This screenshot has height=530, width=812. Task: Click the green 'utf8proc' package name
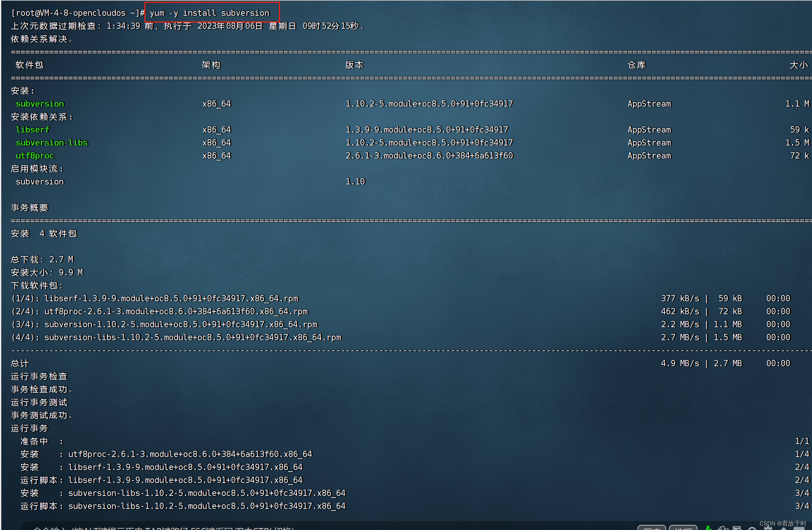35,156
